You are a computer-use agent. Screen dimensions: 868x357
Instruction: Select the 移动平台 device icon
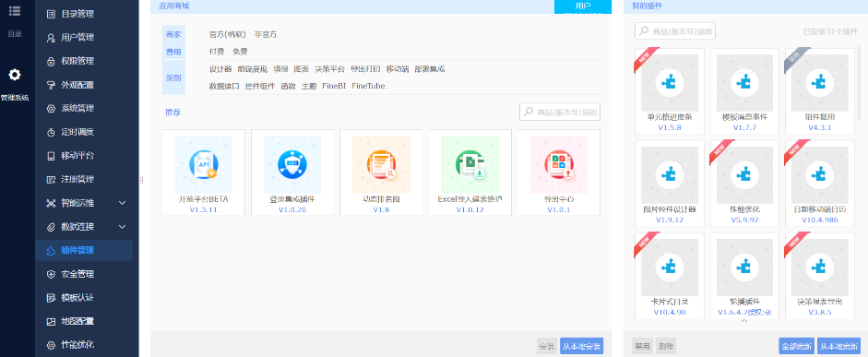pos(51,156)
